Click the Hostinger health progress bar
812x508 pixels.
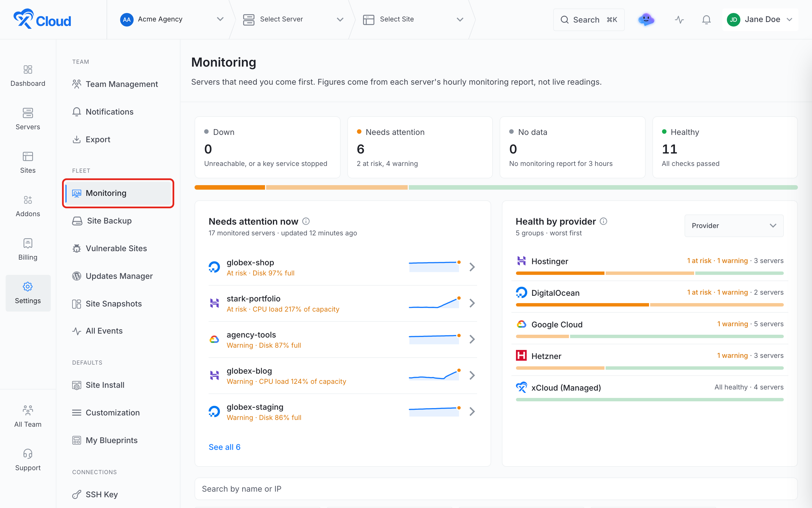[x=650, y=273]
